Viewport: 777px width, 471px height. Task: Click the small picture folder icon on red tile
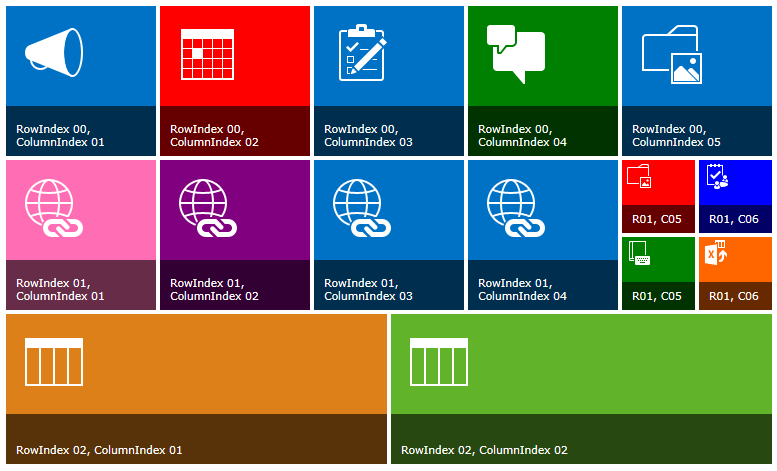(x=639, y=176)
